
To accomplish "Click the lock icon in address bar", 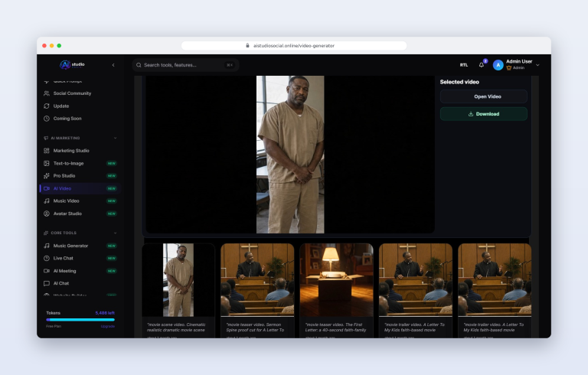I will click(x=247, y=45).
